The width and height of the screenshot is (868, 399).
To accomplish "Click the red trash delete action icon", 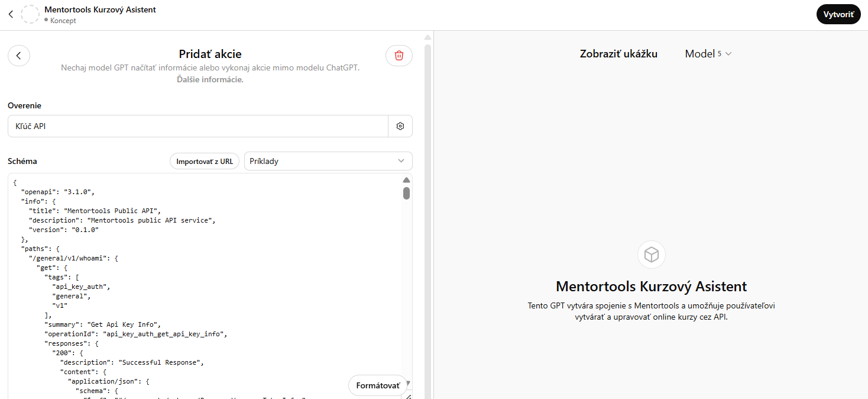I will pos(399,56).
